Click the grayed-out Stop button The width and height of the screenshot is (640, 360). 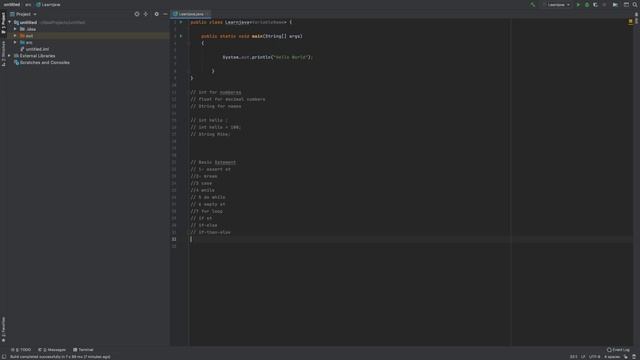604,4
